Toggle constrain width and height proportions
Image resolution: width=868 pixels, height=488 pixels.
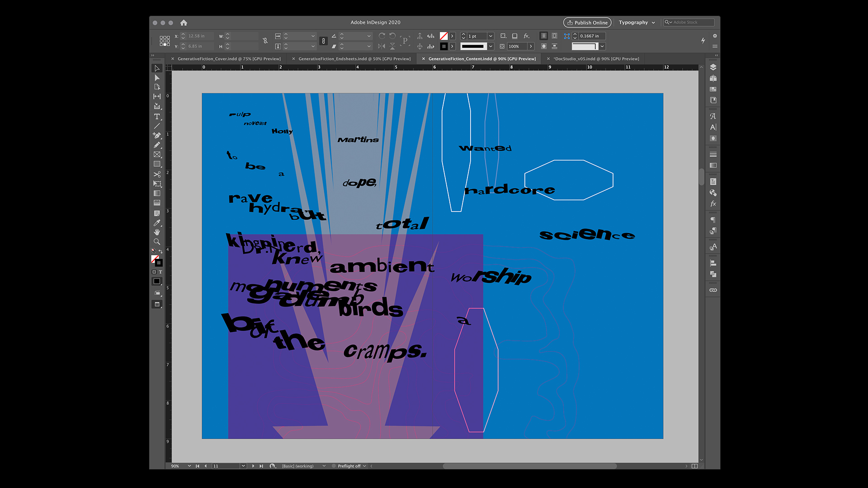265,41
